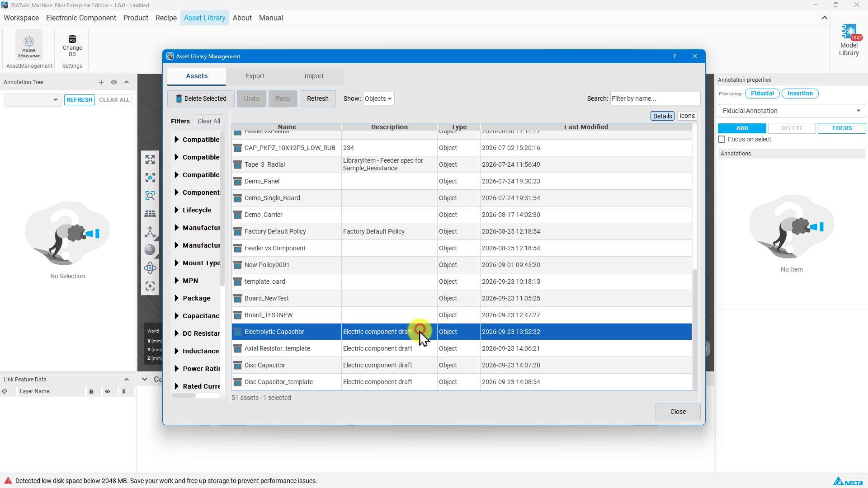
Task: Click the color palette column icon
Action: pos(5,391)
